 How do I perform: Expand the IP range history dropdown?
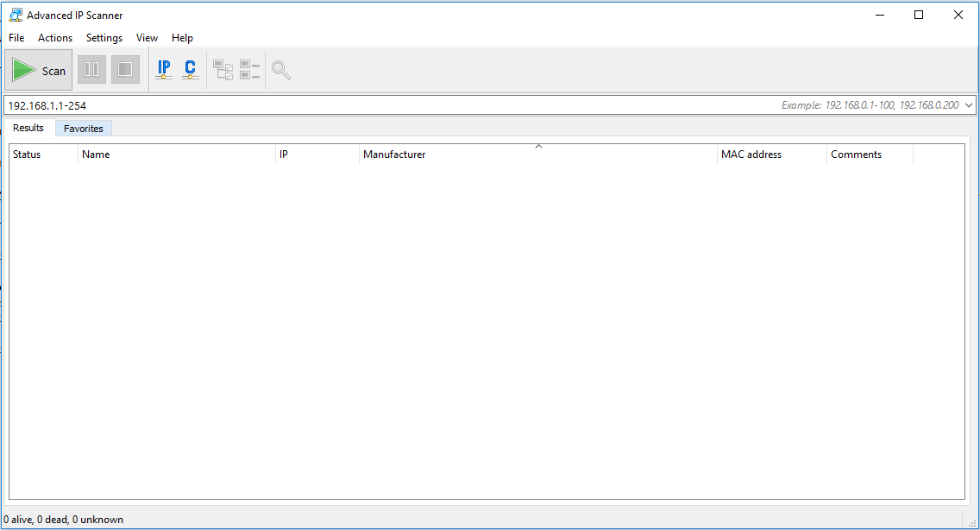coord(969,105)
